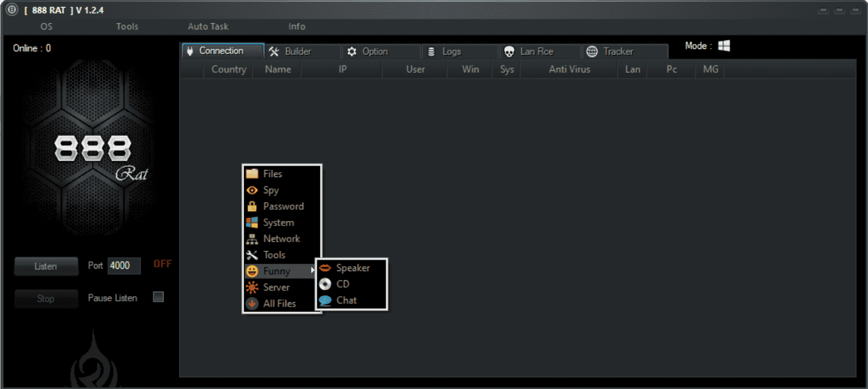
Task: Click the Anti Virus column header
Action: [569, 69]
